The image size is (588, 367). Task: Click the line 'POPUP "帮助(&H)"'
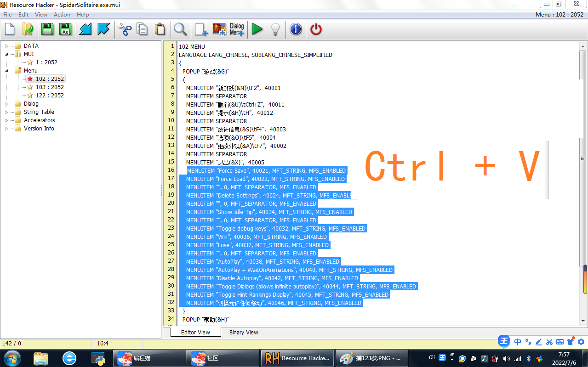[x=206, y=320]
